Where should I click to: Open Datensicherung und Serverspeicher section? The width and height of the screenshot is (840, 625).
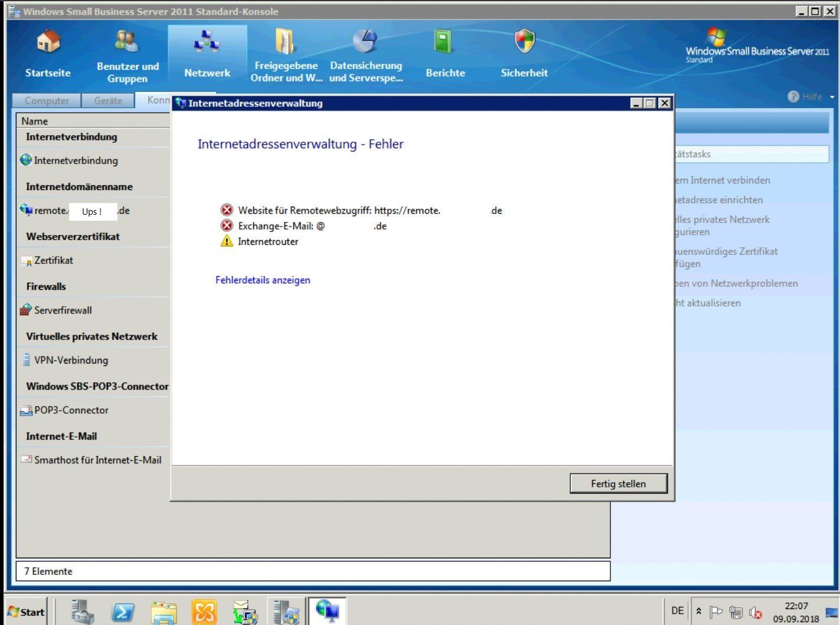pos(366,55)
